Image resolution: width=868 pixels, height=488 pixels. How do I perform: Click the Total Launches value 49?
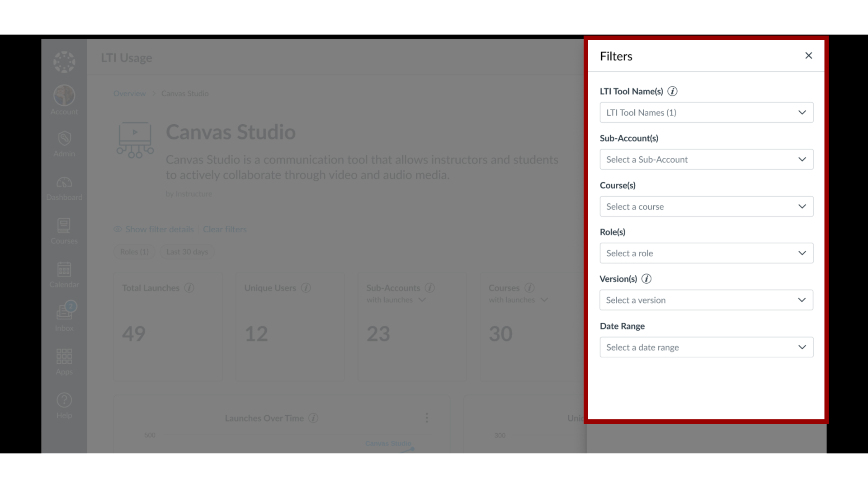pyautogui.click(x=134, y=334)
